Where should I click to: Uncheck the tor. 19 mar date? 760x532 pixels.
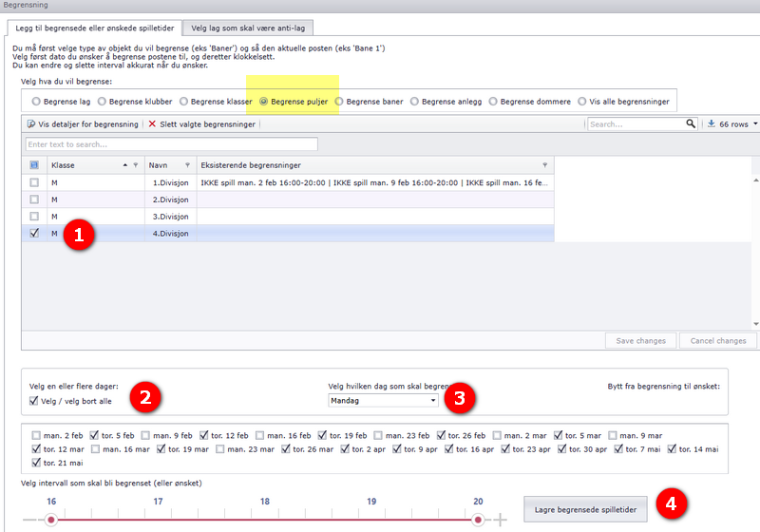click(x=161, y=448)
